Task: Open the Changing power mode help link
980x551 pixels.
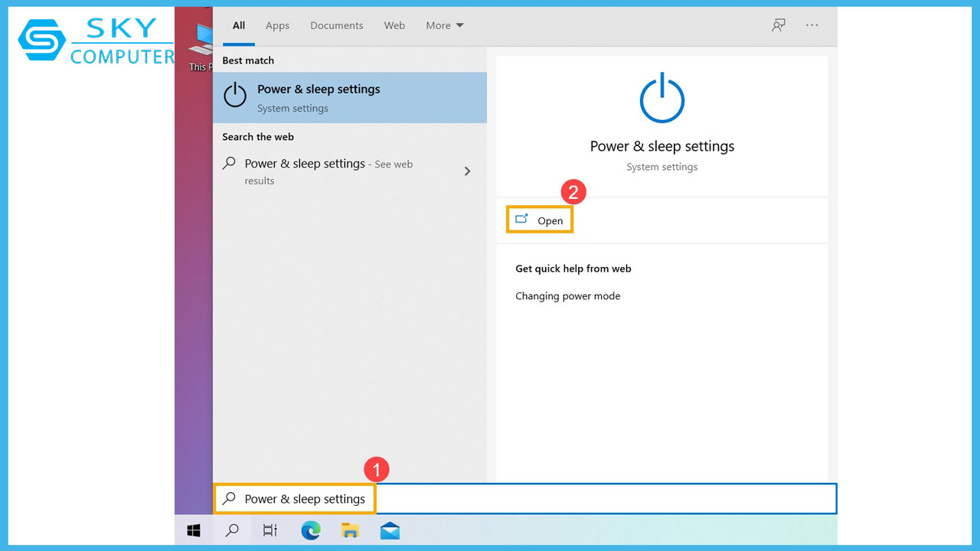Action: pyautogui.click(x=567, y=296)
